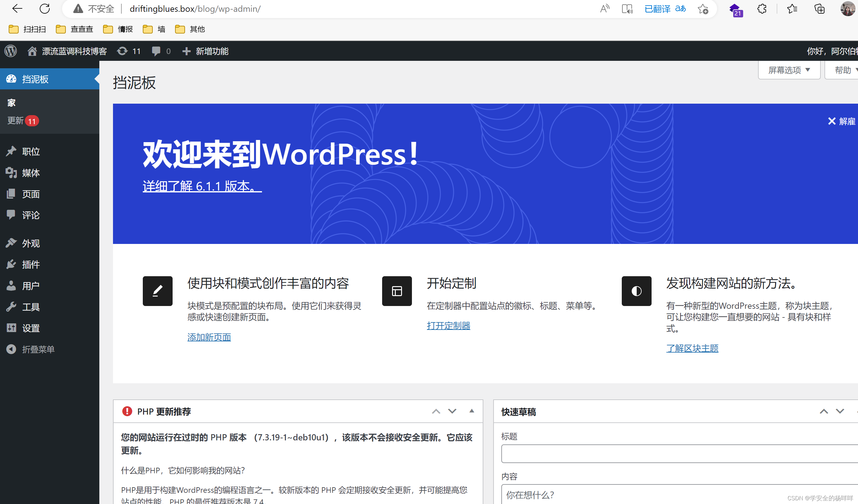This screenshot has width=858, height=504.
Task: Click the insecure site warning icon
Action: [78, 9]
